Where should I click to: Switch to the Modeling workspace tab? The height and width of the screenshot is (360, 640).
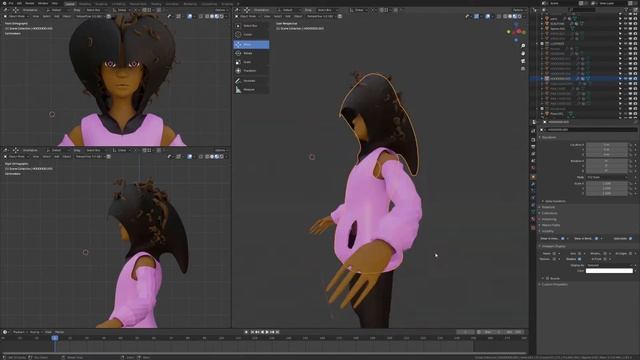click(x=85, y=4)
